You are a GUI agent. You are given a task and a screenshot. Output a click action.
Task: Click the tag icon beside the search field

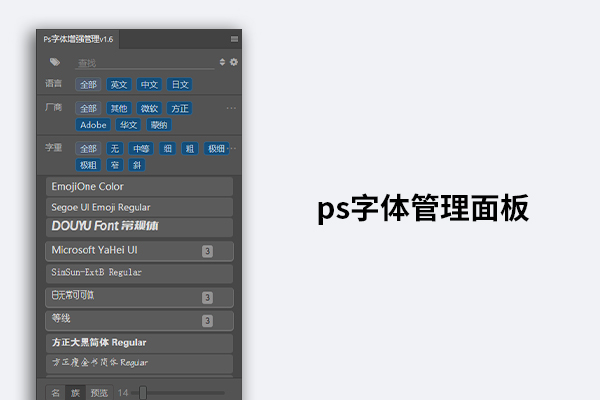[55, 62]
